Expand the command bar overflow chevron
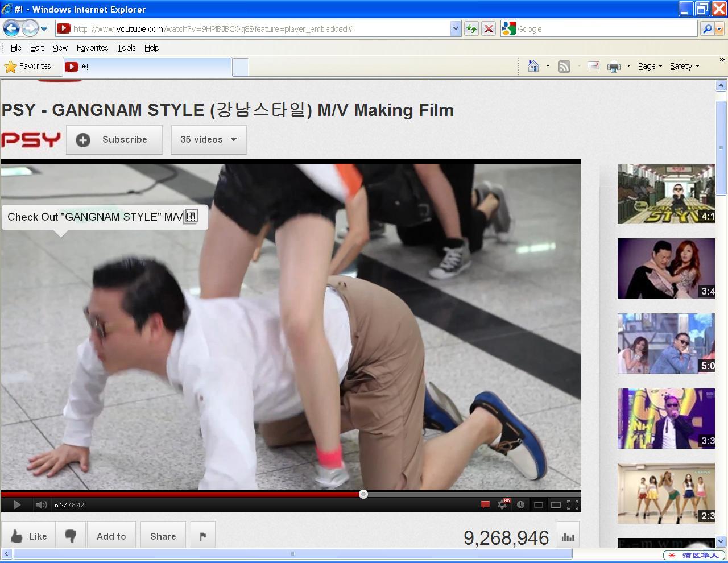 [722, 59]
